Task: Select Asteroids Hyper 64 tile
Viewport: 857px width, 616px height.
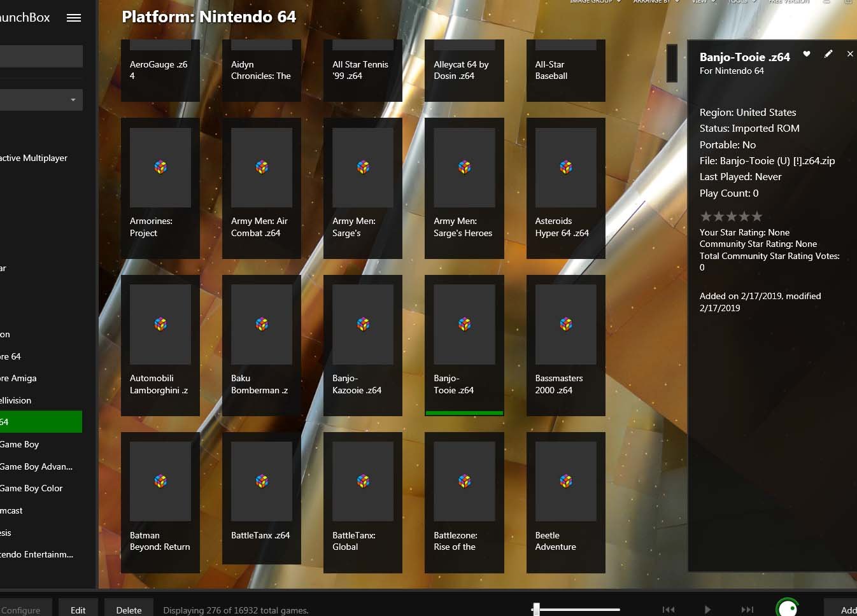Action: pyautogui.click(x=566, y=188)
